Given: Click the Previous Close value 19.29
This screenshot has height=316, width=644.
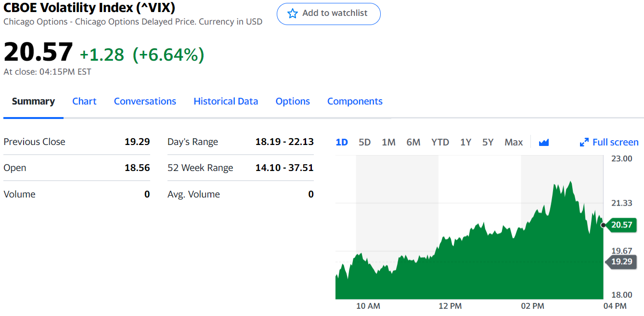Looking at the screenshot, I should (x=137, y=142).
